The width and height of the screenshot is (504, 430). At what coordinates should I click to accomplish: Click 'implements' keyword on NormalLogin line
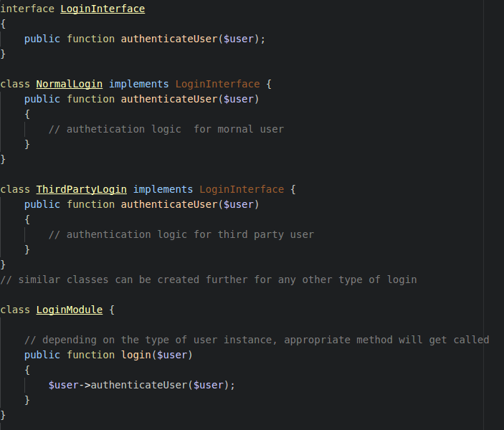(139, 84)
